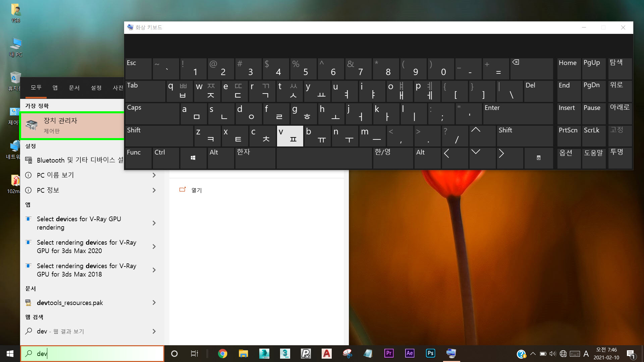Open File Explorer taskbar icon

[243, 353]
